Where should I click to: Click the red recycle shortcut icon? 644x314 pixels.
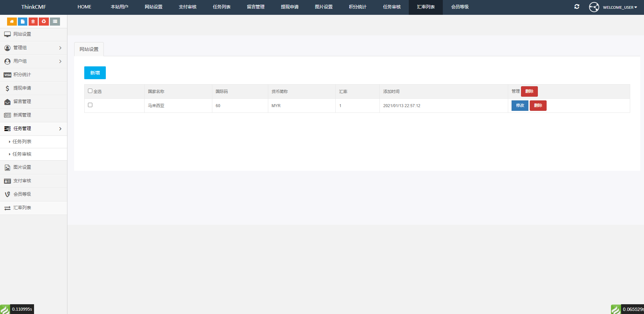44,22
